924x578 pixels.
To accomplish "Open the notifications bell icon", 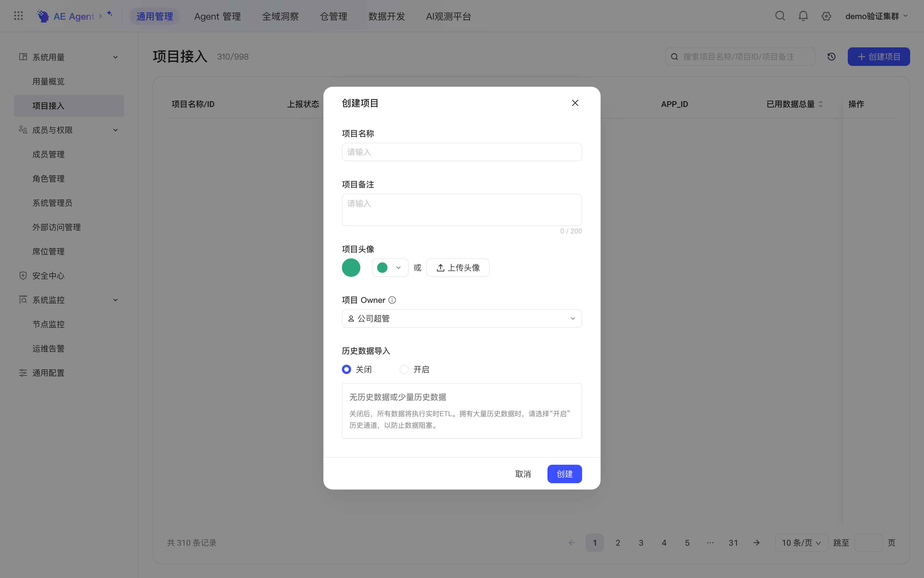I will pyautogui.click(x=803, y=16).
